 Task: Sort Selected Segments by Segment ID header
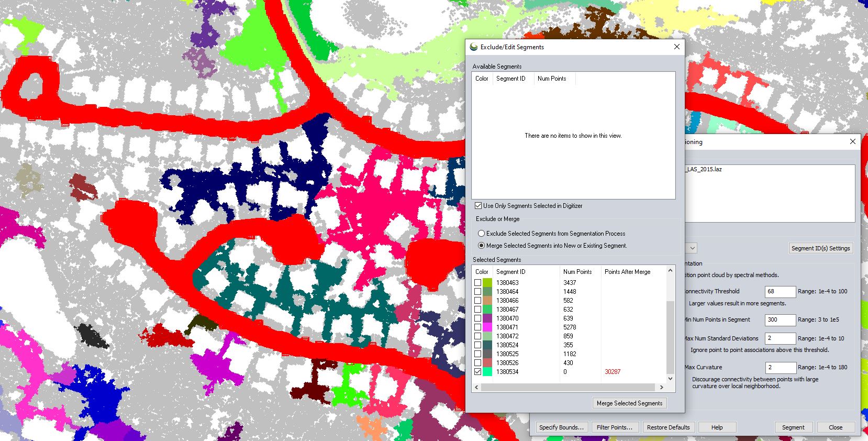coord(526,272)
